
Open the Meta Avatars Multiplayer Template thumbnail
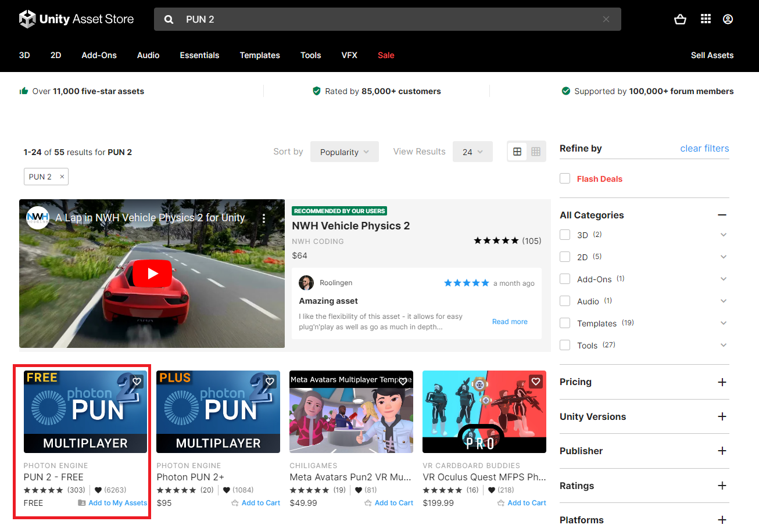(351, 412)
